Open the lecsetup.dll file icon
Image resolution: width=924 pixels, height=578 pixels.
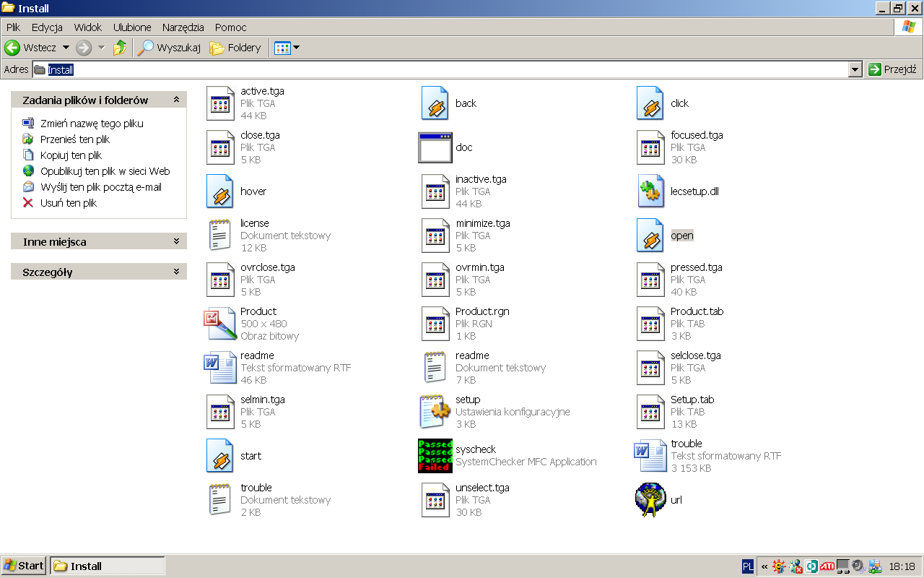coord(649,191)
